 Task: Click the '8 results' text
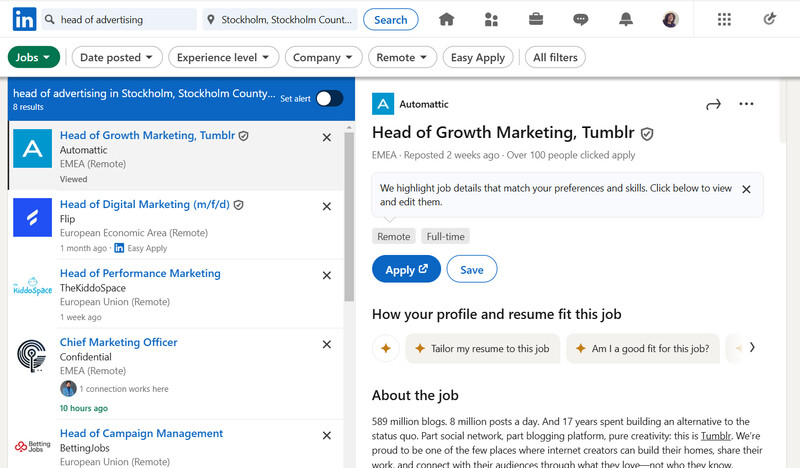[28, 107]
